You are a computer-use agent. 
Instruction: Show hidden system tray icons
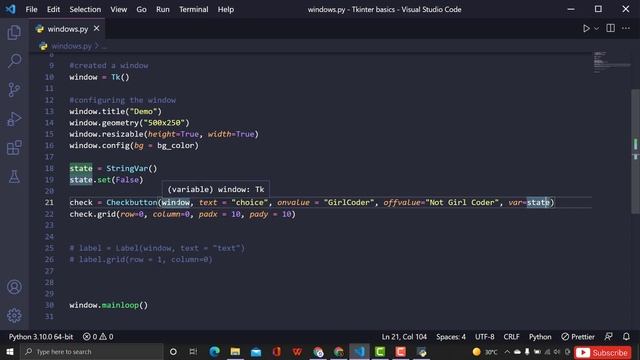click(507, 352)
